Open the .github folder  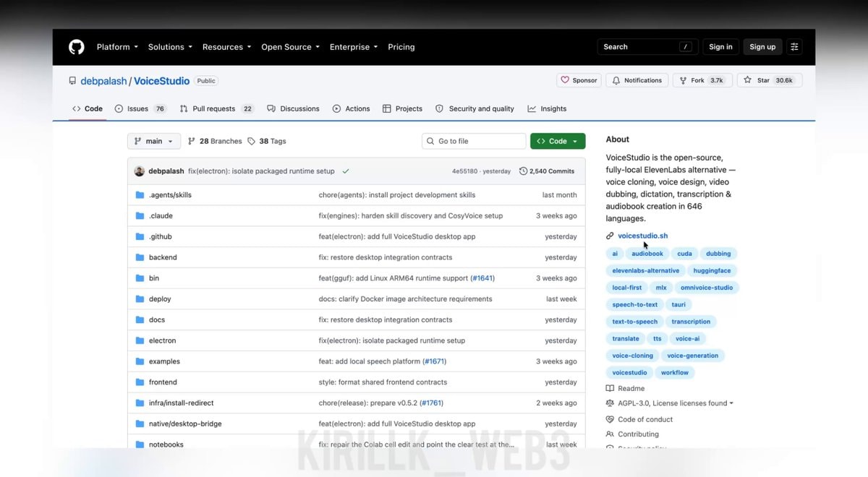[x=160, y=236]
